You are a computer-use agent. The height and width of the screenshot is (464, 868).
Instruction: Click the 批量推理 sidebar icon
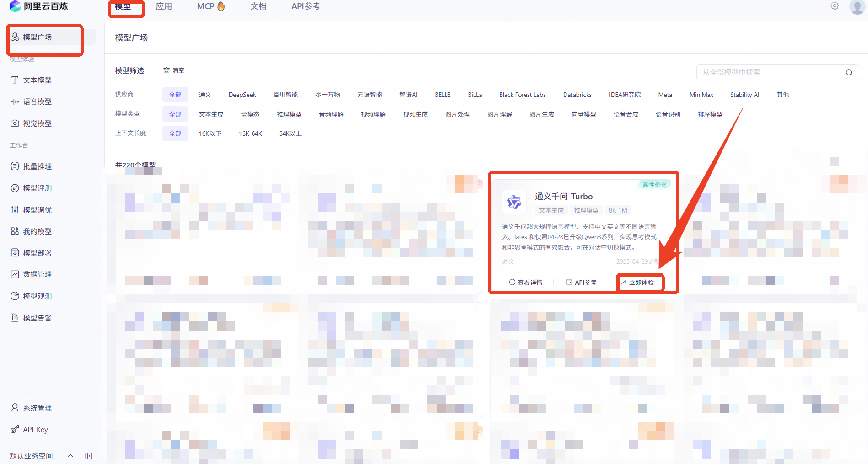15,166
